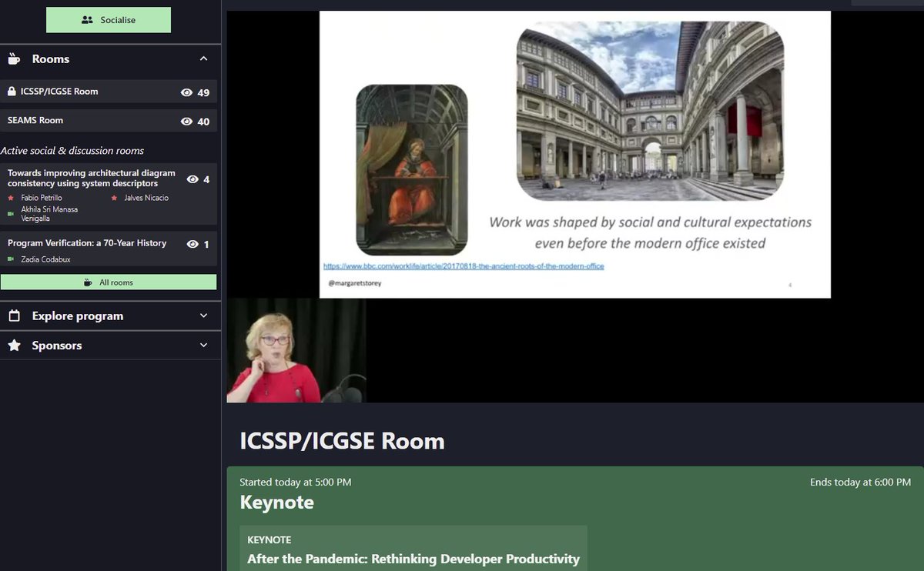Open Program Verification: a 70-Year History room
The width and height of the screenshot is (924, 571).
click(x=109, y=249)
